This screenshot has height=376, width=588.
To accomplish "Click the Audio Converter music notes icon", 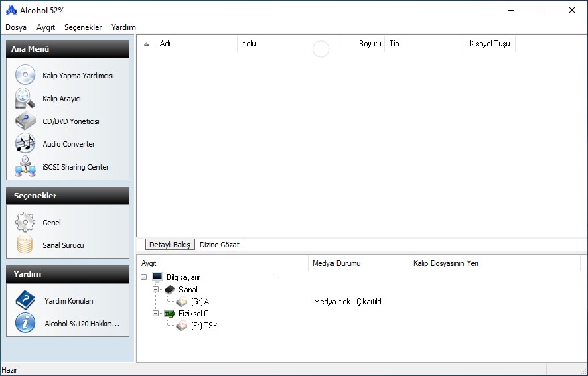I will 25,143.
